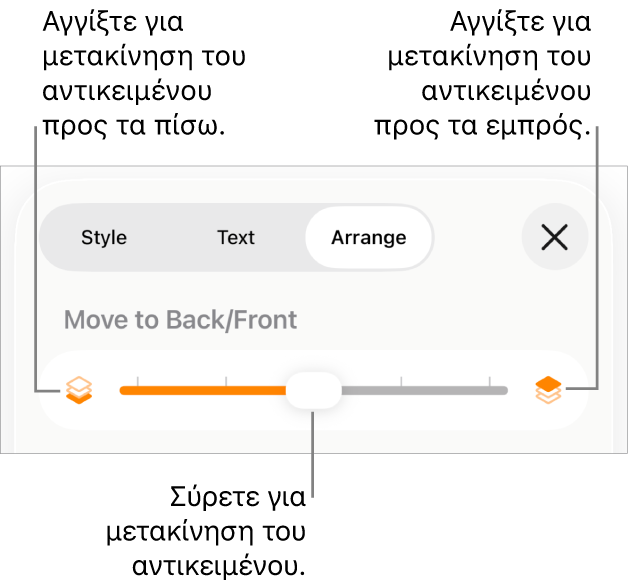Screen dimensions: 628x588
Task: Tap the Move to Front layers icon
Action: click(x=547, y=390)
